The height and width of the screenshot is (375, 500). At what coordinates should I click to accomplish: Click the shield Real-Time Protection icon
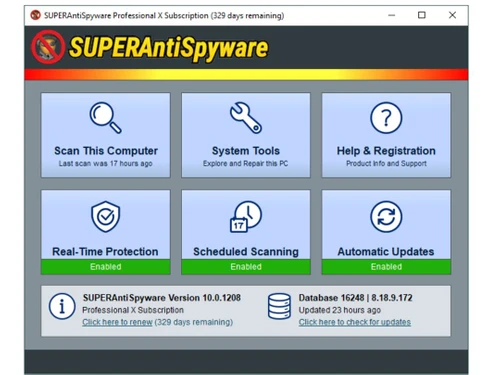[106, 217]
